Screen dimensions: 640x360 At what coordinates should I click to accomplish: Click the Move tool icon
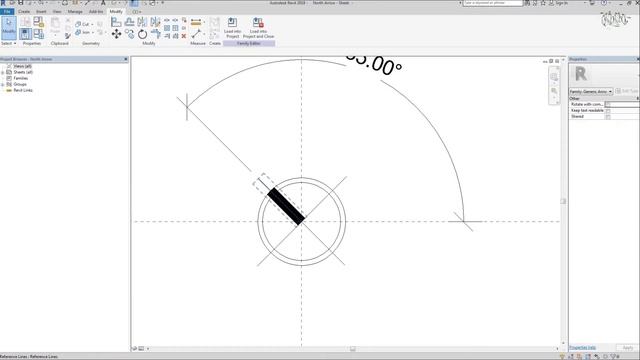(x=116, y=34)
